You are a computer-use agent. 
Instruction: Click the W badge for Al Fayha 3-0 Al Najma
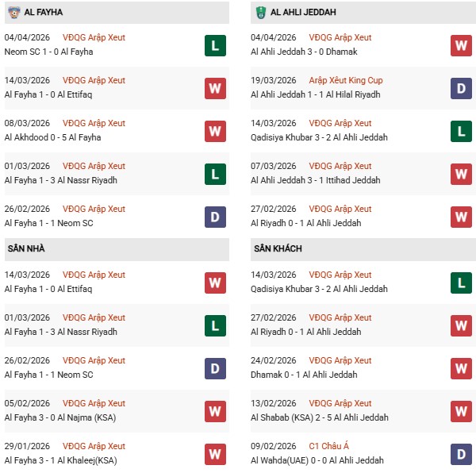tap(214, 411)
